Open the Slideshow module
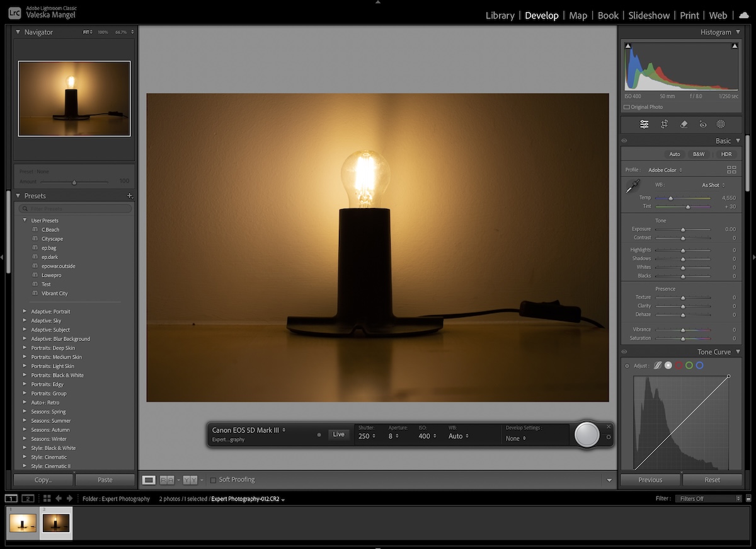This screenshot has width=756, height=549. click(x=649, y=15)
